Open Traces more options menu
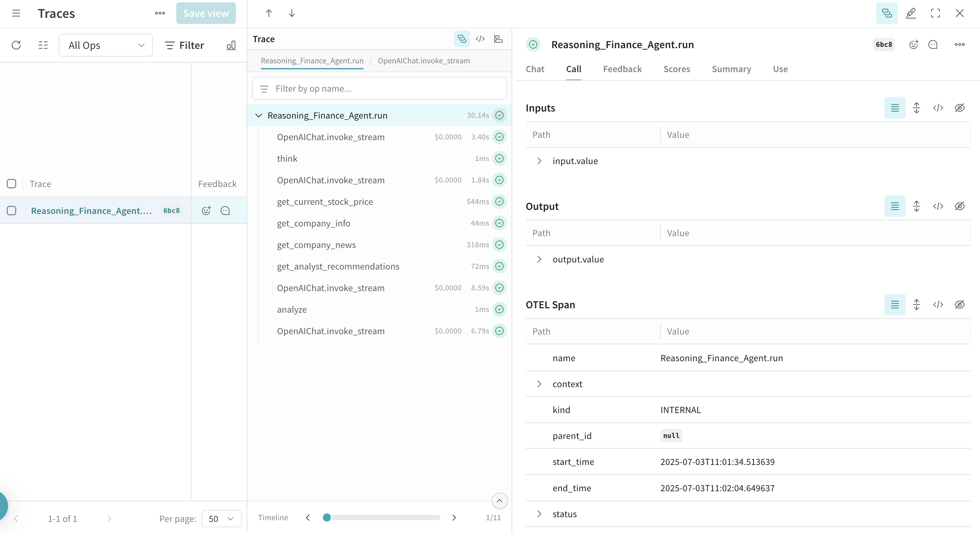Image resolution: width=980 pixels, height=533 pixels. (160, 13)
